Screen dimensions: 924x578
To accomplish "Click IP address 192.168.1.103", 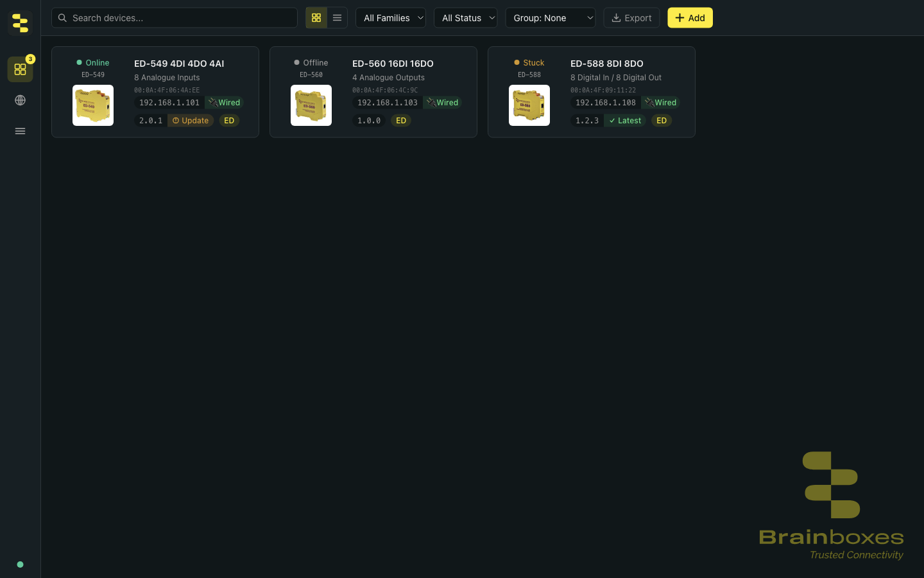I will coord(388,103).
